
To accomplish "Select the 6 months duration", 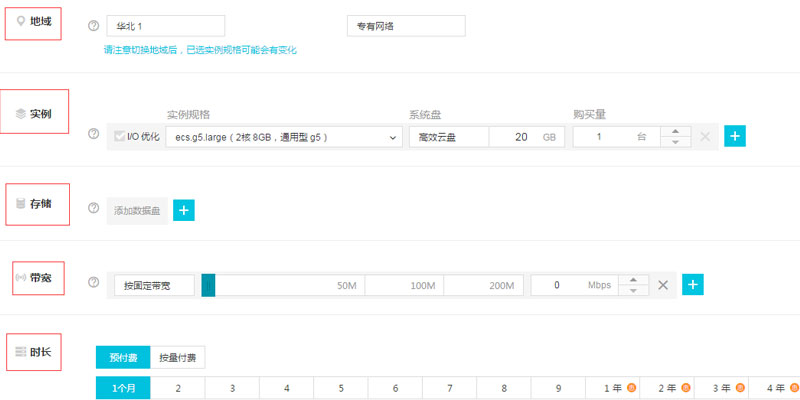I will [395, 388].
